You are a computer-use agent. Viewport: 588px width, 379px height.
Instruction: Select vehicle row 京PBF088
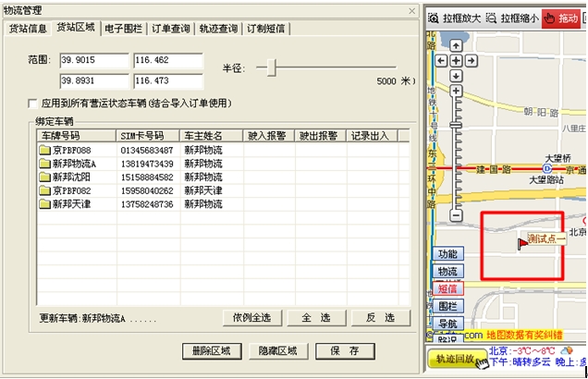point(70,150)
